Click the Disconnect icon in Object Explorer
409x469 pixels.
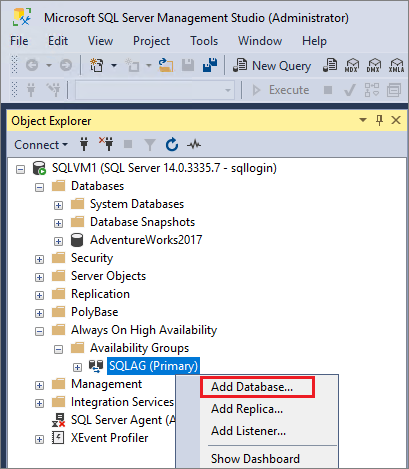coord(106,144)
